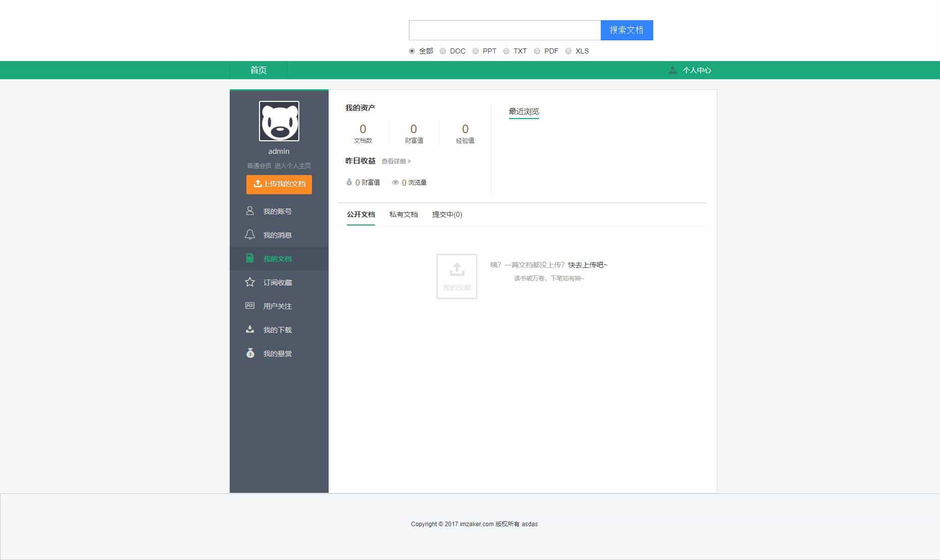Expand 查看详细 > next to 昨日收益
This screenshot has width=940, height=560.
[396, 161]
